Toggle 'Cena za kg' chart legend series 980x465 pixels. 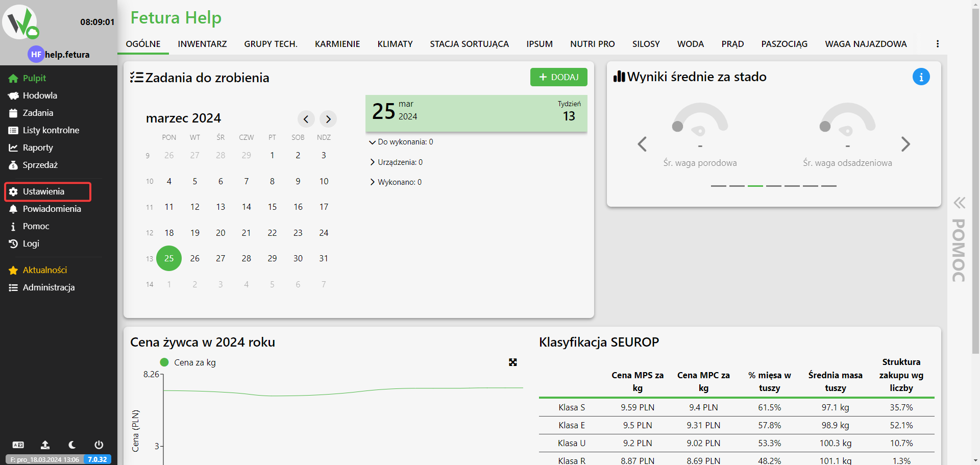click(188, 362)
